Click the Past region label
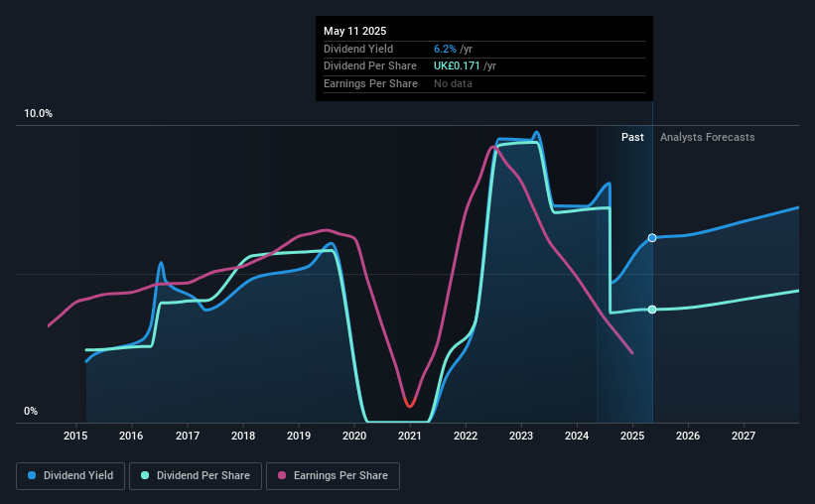815x504 pixels. pos(632,137)
